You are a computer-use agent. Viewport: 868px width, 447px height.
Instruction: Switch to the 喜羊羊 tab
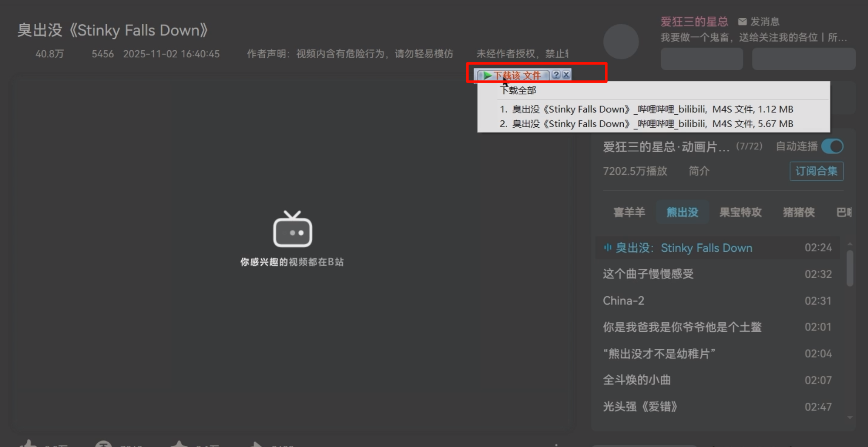629,212
